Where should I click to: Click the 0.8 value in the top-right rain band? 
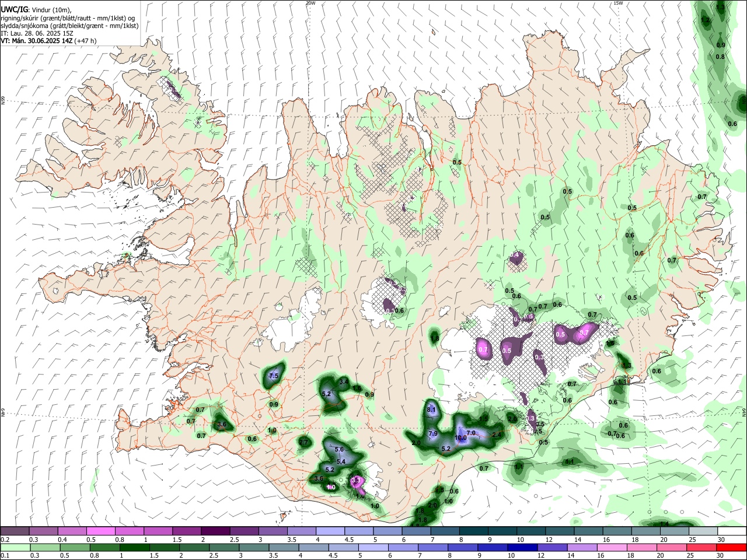(x=720, y=57)
